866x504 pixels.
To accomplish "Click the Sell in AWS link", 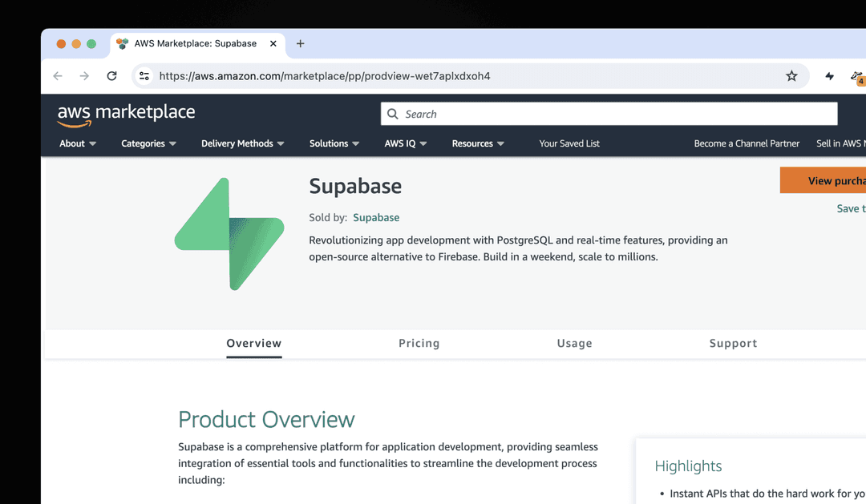I will click(x=840, y=143).
